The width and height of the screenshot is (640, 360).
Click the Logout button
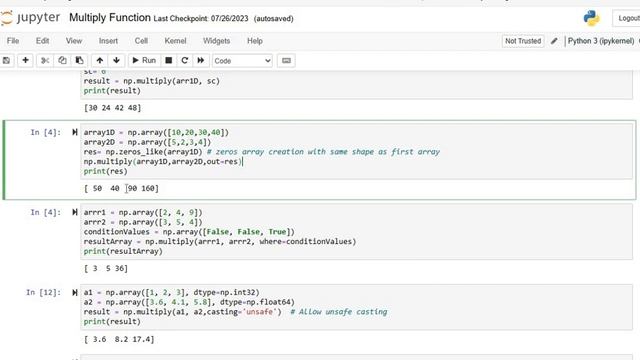click(627, 18)
